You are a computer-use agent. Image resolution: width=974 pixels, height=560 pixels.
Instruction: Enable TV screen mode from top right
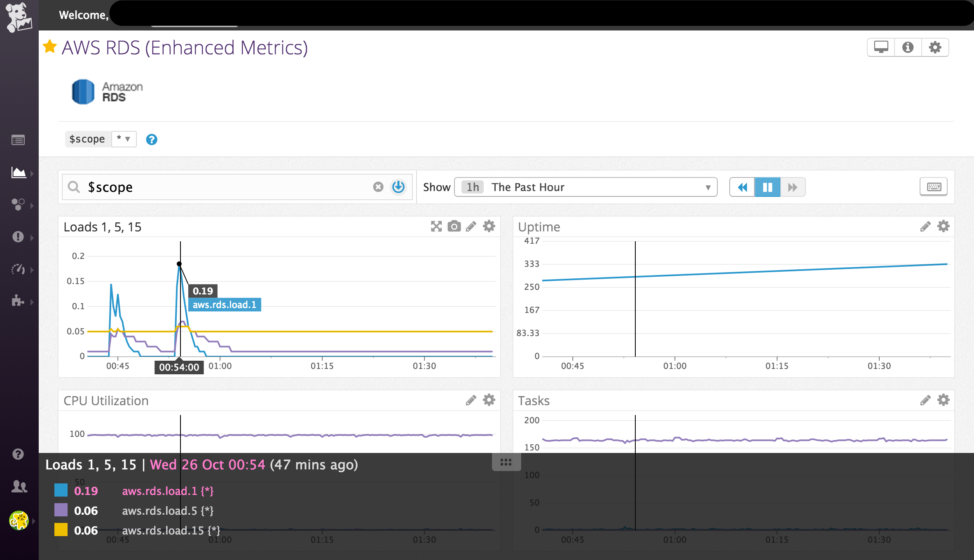(x=880, y=47)
